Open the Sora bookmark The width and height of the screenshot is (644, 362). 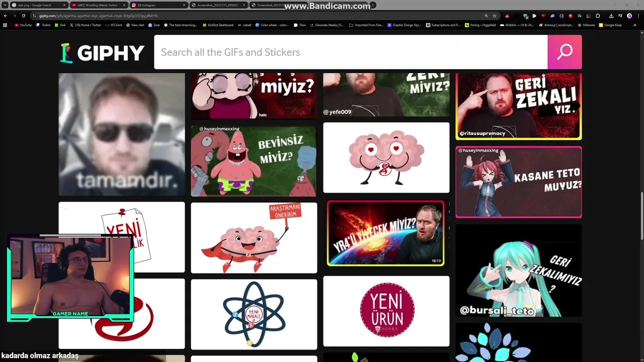pyautogui.click(x=154, y=25)
